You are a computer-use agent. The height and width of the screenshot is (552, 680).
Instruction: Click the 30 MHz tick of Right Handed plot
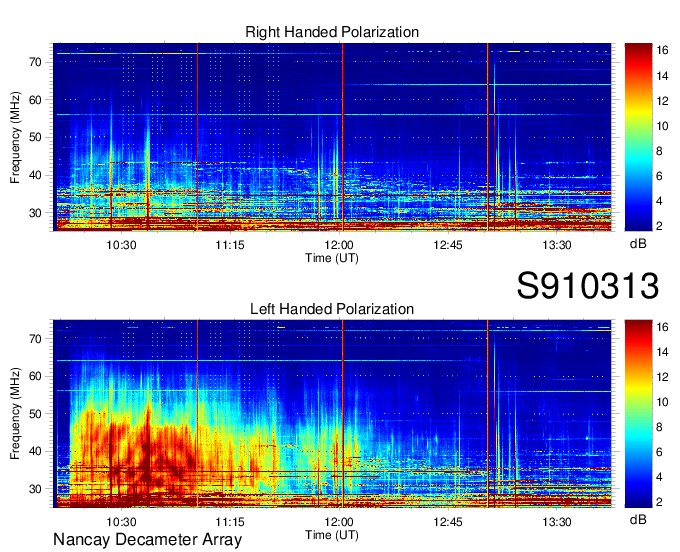tap(36, 213)
